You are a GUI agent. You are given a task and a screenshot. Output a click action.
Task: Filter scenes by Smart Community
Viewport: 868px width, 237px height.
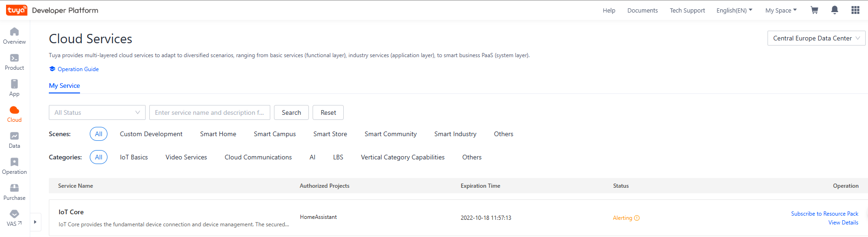click(x=391, y=134)
